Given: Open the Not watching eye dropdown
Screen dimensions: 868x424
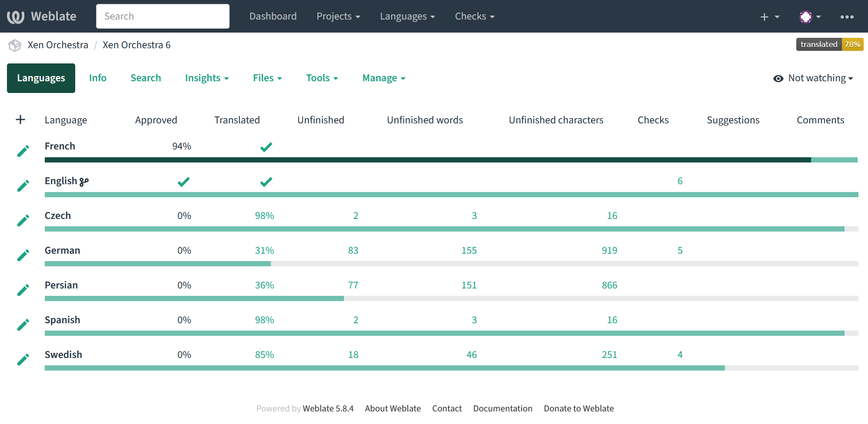Looking at the screenshot, I should pyautogui.click(x=813, y=78).
